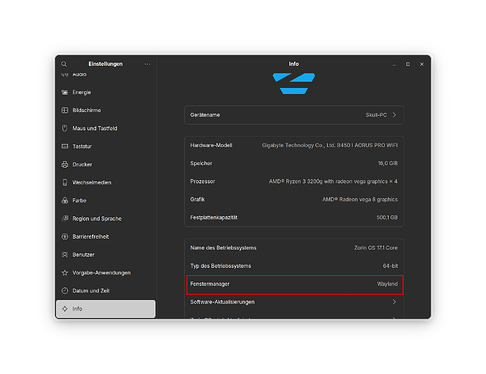Click the Skull-PC device name value
This screenshot has height=374, width=486.
pos(376,115)
